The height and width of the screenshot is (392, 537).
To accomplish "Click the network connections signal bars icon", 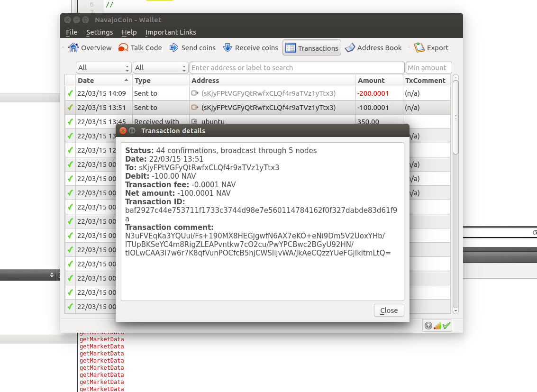I will pyautogui.click(x=437, y=326).
